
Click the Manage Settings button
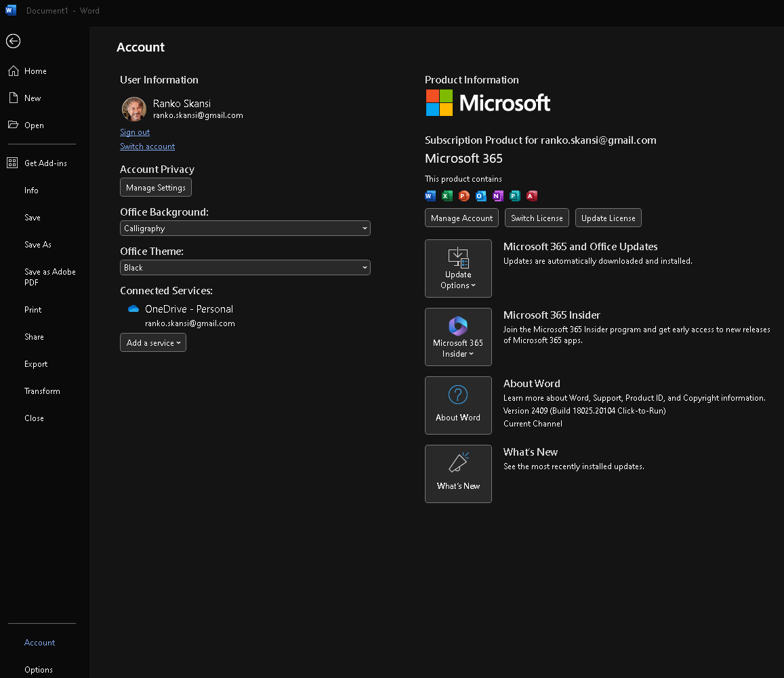pyautogui.click(x=155, y=187)
